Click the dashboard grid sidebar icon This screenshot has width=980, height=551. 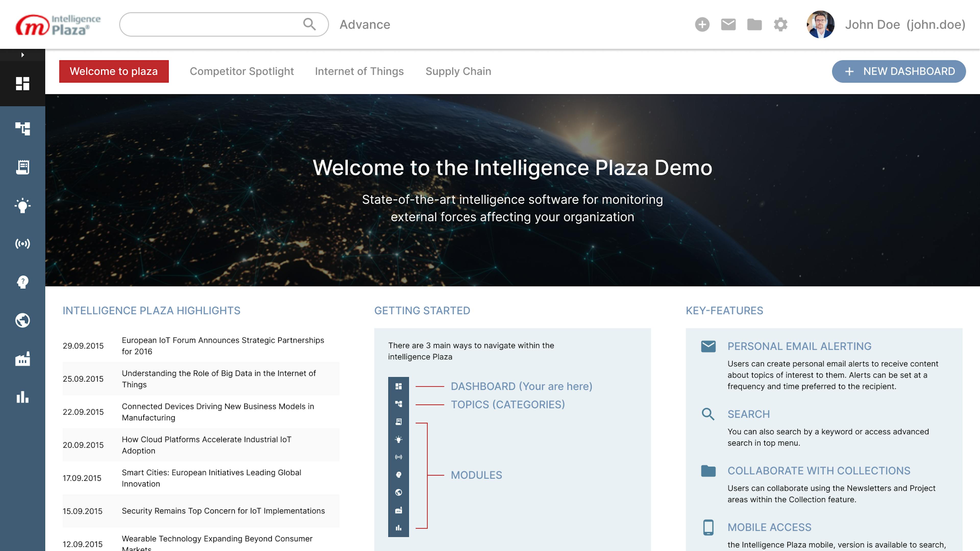coord(22,83)
